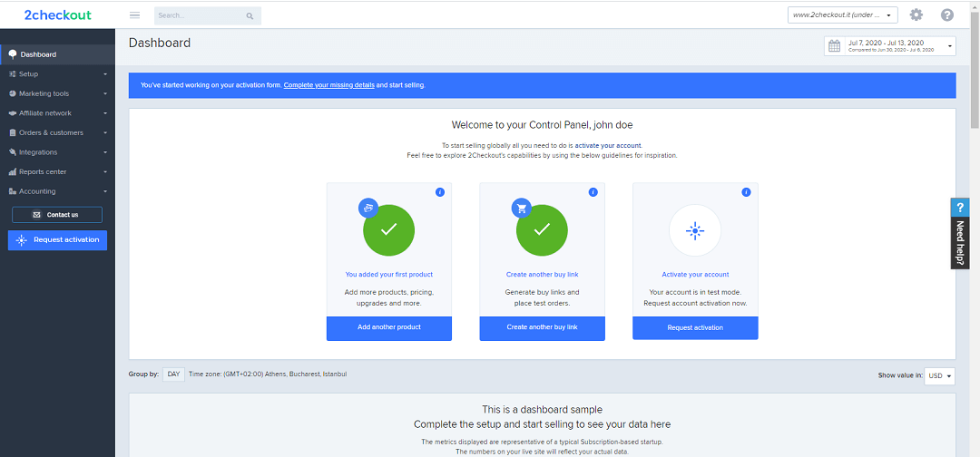Screen dimensions: 980x457
Task: Open Affiliate network in the sidebar
Action: point(57,113)
